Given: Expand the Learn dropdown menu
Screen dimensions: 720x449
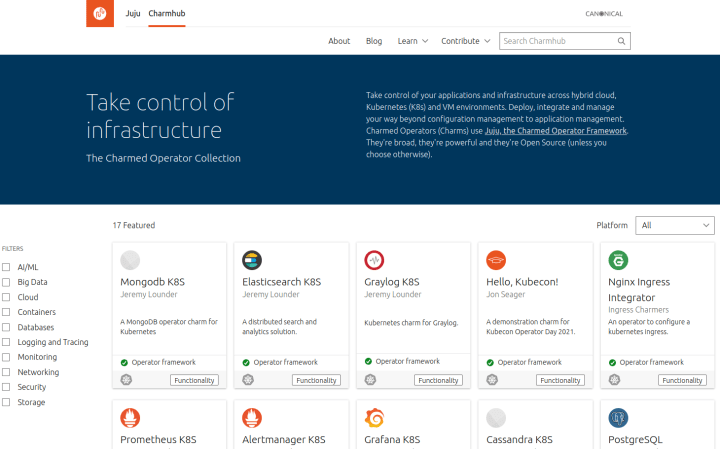Looking at the screenshot, I should click(412, 41).
